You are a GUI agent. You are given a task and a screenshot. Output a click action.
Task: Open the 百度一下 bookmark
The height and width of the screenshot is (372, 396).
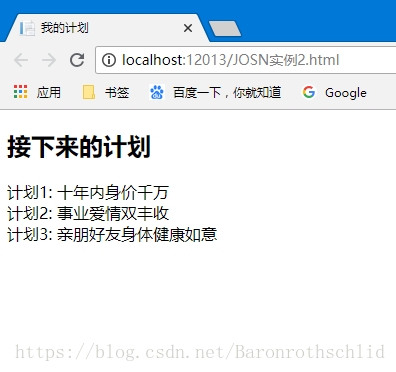(x=215, y=92)
